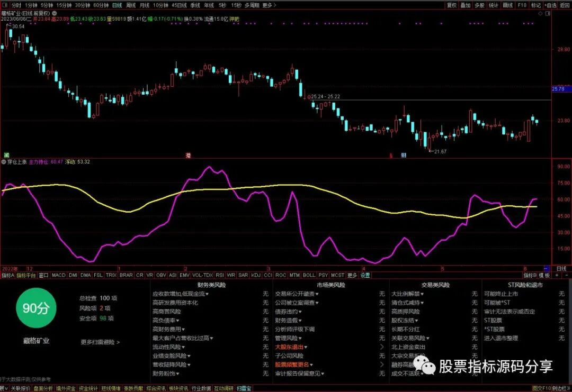Expand 应收款增加,低现金流 item
This screenshot has width=572, height=392.
click(181, 294)
